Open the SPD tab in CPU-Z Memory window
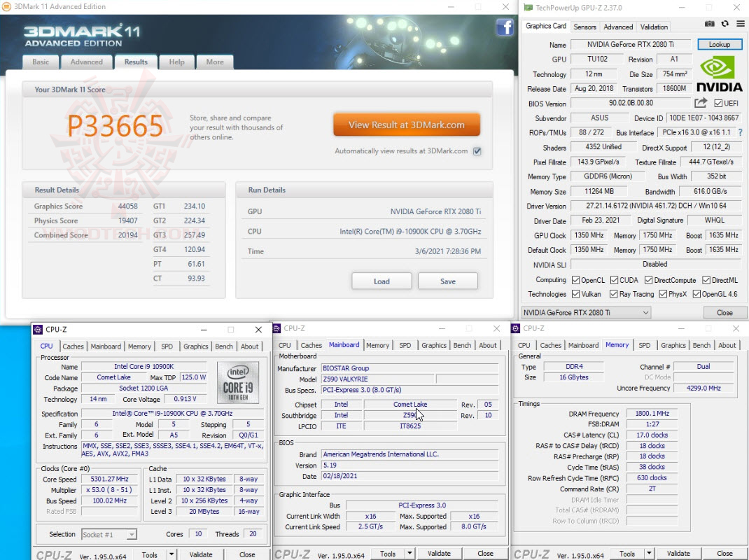This screenshot has width=749, height=560. pos(645,345)
